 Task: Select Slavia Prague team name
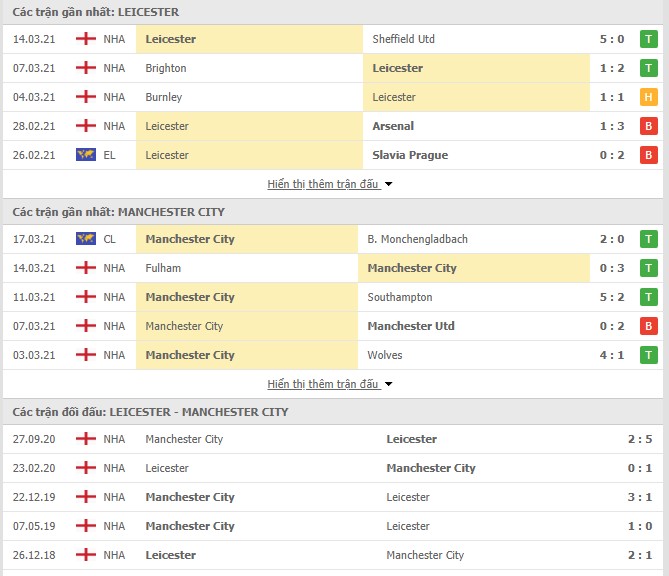pos(410,155)
